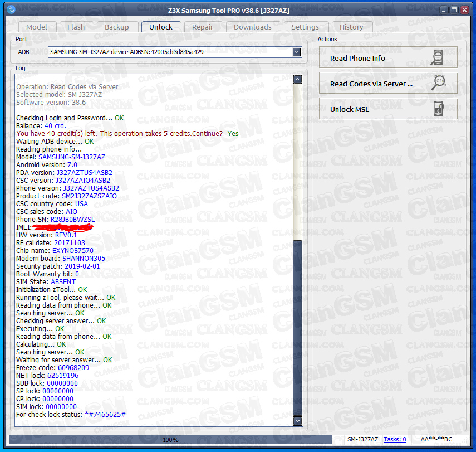Click the Chip name EXYNOS7570

coord(73,251)
